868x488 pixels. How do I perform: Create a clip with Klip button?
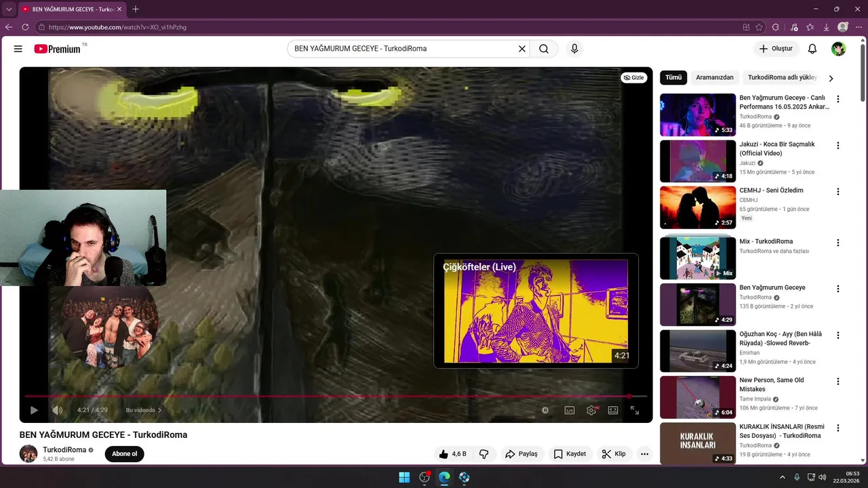(x=614, y=454)
